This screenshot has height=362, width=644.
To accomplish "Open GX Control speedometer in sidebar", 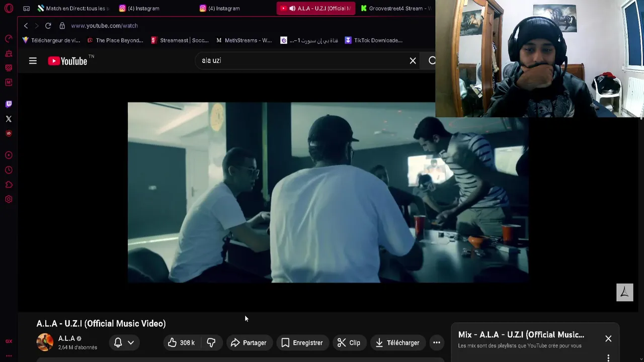I will tap(9, 39).
